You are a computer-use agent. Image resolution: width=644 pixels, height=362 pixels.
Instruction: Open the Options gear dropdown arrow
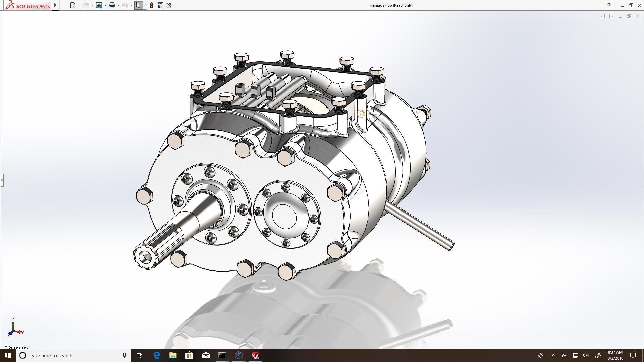pos(175,5)
